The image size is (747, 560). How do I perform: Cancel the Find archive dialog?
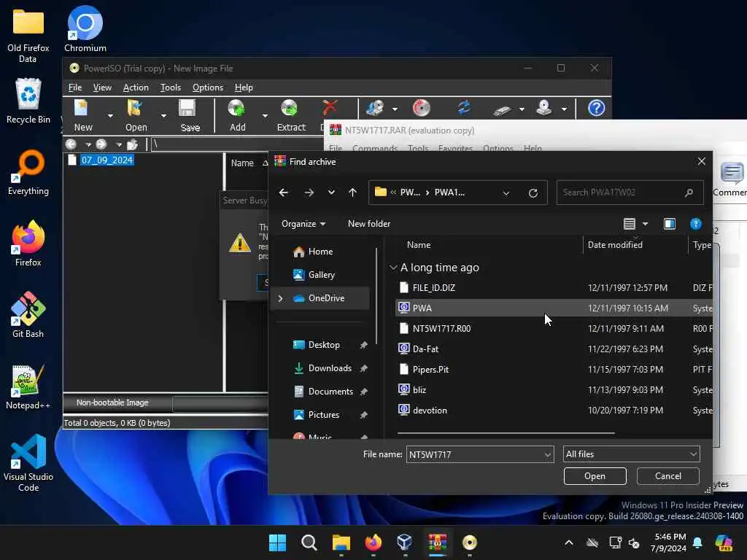pyautogui.click(x=668, y=476)
